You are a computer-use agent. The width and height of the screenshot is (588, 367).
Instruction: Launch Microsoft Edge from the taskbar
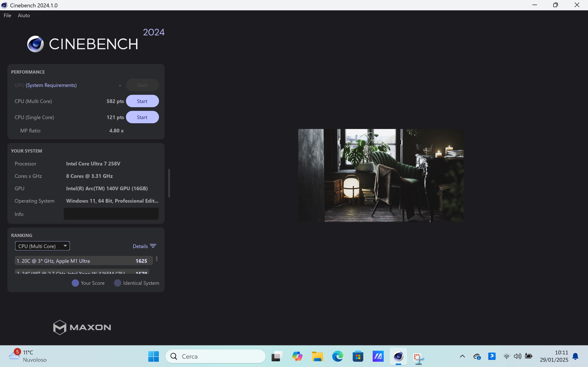click(x=338, y=356)
